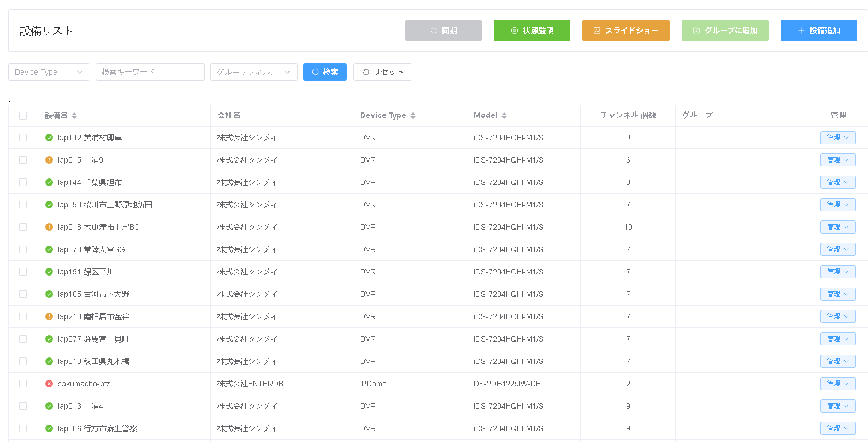Open 管理 dropdown for sakumacho-ptz

(x=838, y=384)
